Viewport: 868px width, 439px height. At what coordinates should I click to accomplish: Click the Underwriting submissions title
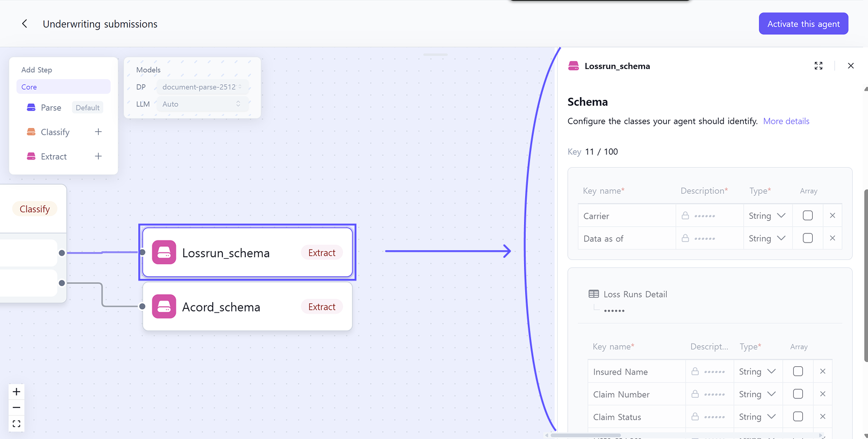tap(100, 24)
